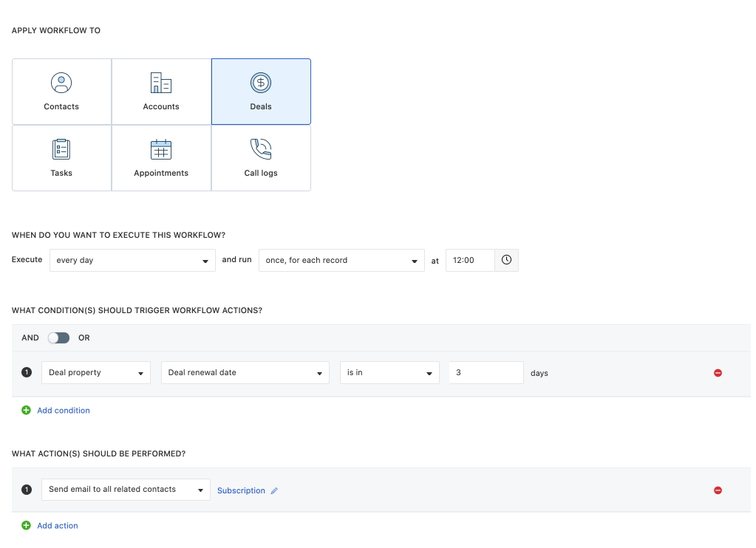The width and height of the screenshot is (756, 548).
Task: Choose the Accounts module tile
Action: pos(161,92)
